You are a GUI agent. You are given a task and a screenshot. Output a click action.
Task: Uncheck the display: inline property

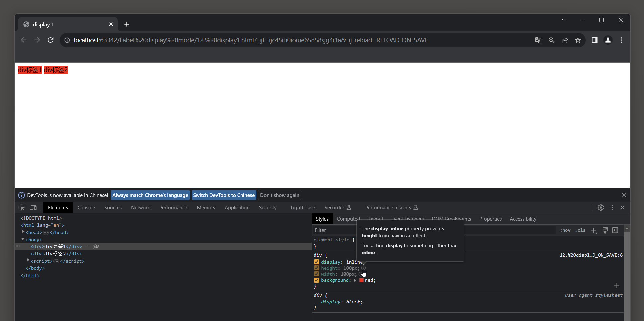(317, 262)
